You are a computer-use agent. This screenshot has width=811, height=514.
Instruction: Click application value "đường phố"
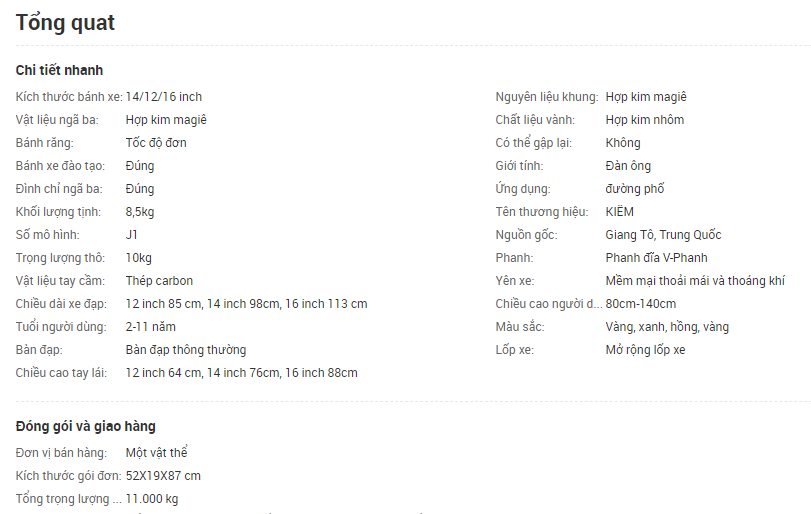point(635,189)
